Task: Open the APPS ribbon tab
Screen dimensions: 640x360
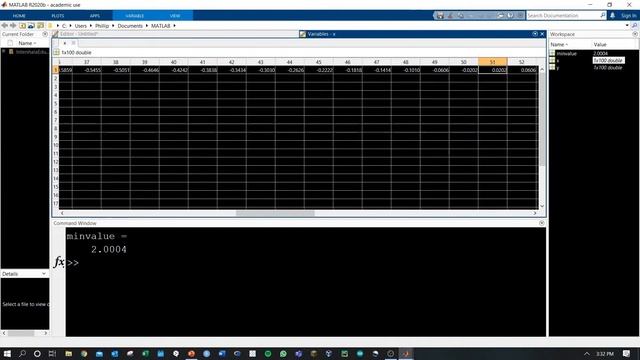Action: point(95,16)
